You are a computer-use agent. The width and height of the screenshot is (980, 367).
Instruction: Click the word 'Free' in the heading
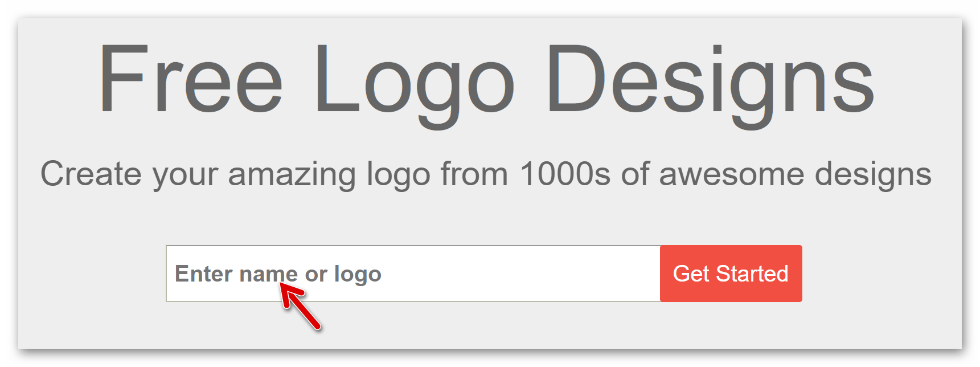coord(190,79)
